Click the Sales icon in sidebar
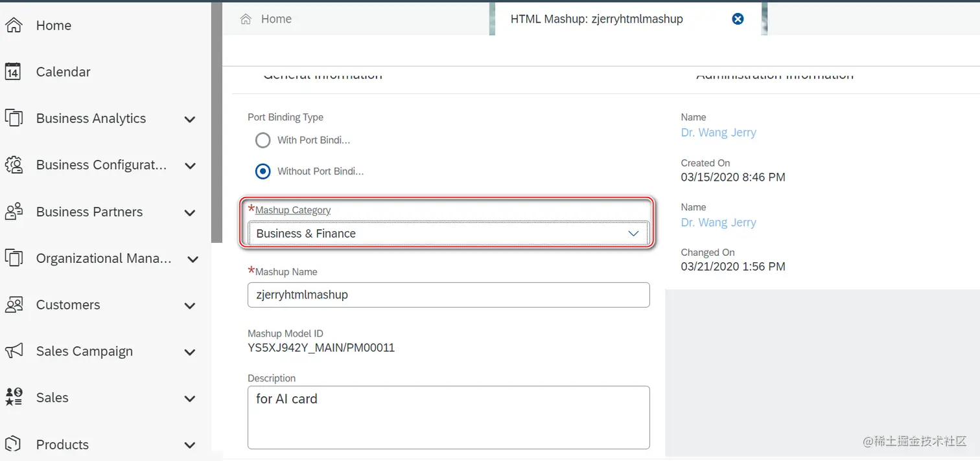The width and height of the screenshot is (980, 461). (14, 398)
